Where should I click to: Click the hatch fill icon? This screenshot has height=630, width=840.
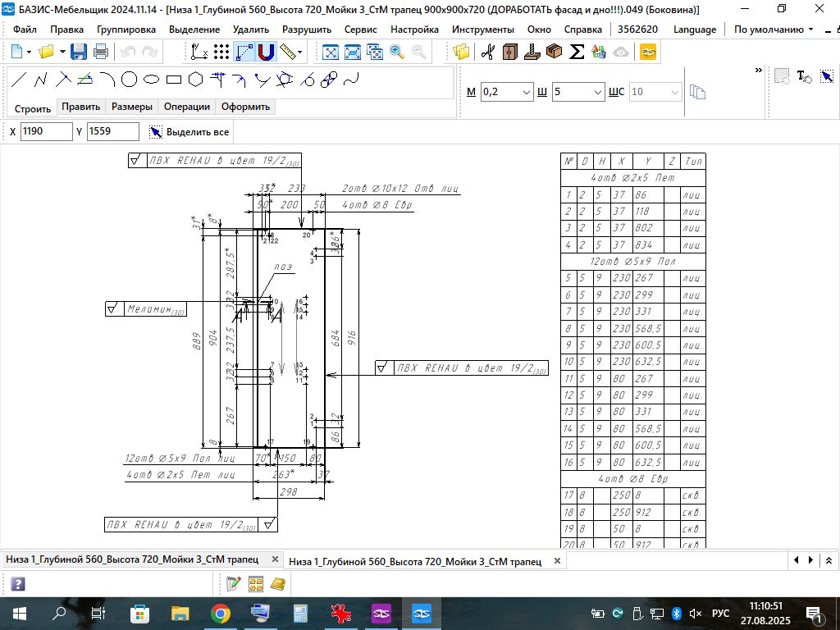pyautogui.click(x=782, y=76)
